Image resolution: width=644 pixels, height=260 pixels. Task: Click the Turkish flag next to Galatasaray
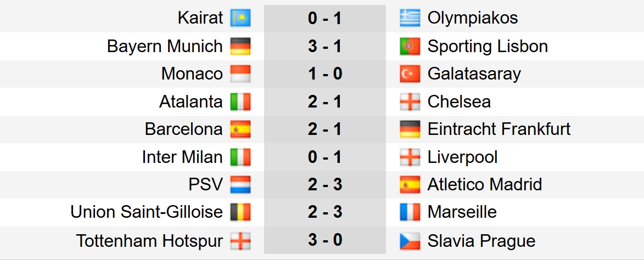tap(410, 74)
